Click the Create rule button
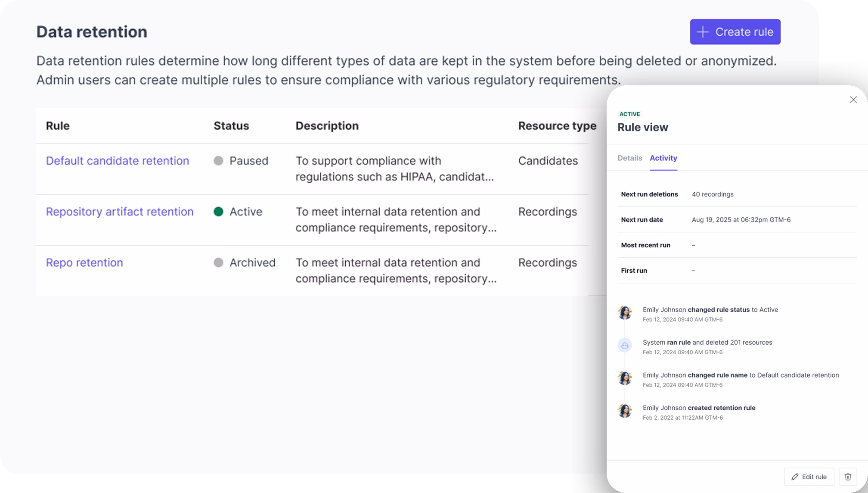The width and height of the screenshot is (868, 493). point(735,31)
